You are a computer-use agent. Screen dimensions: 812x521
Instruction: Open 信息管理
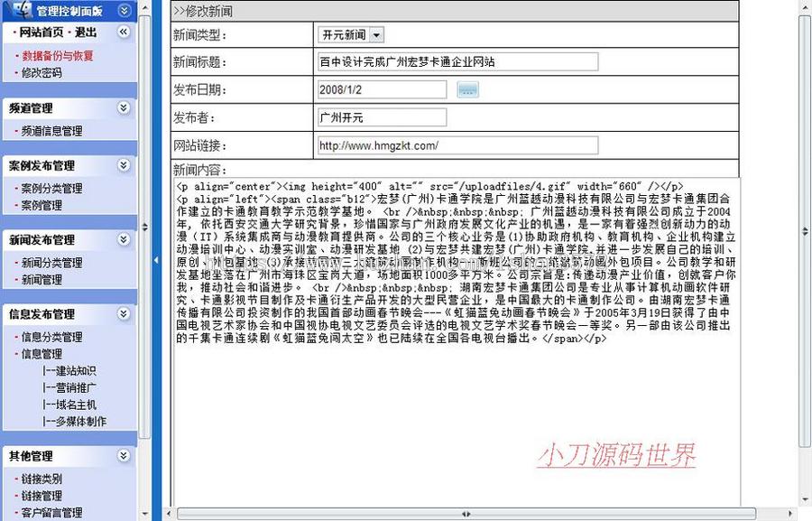42,354
